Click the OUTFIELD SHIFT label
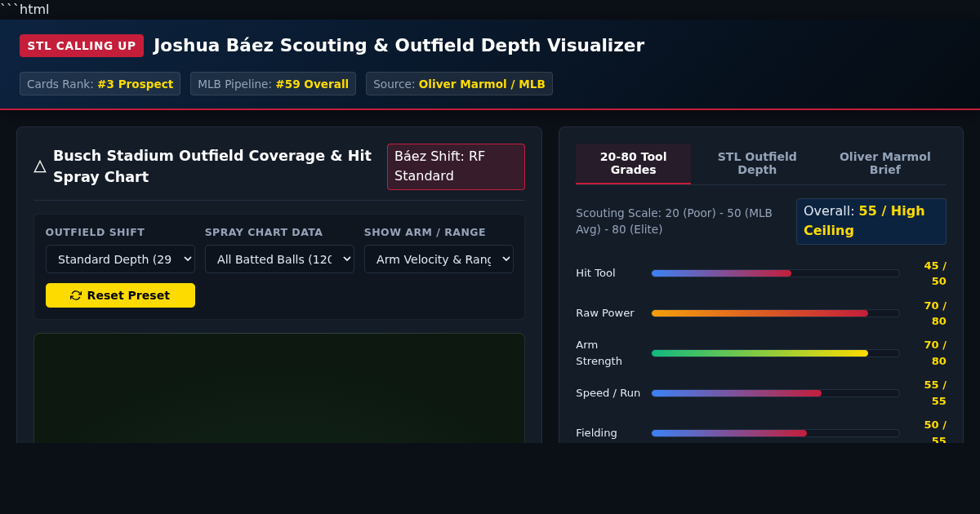 95,233
